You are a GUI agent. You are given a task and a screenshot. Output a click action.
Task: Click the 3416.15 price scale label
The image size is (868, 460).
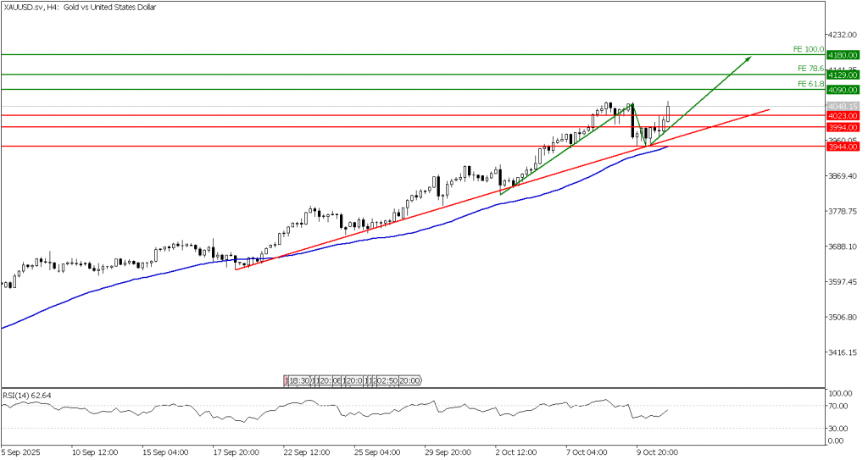[x=845, y=352]
